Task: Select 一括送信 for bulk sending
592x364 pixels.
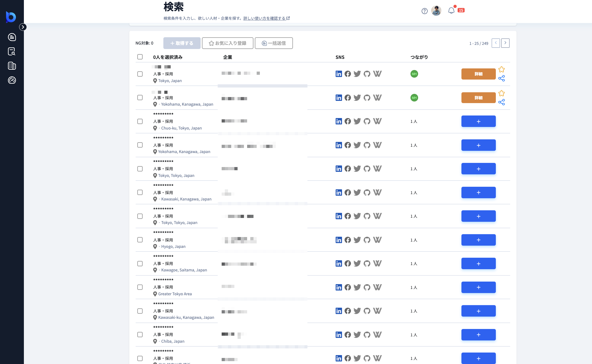Action: (x=274, y=43)
